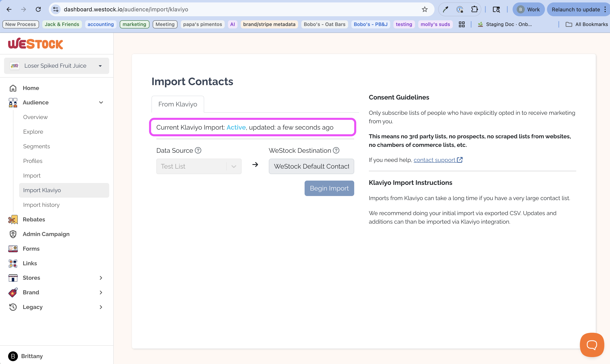Open Meeting bookmark group
The width and height of the screenshot is (610, 364).
click(165, 24)
